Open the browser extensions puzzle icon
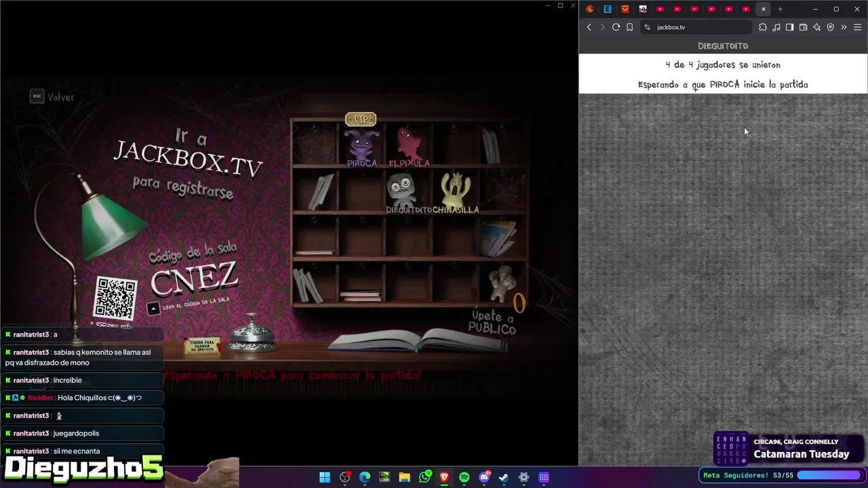 763,27
